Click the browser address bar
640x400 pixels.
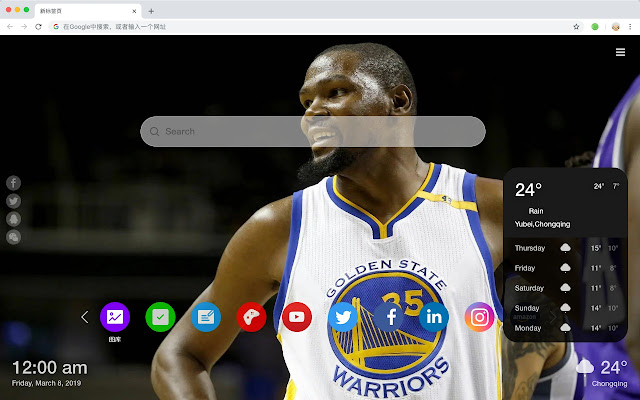pyautogui.click(x=314, y=27)
